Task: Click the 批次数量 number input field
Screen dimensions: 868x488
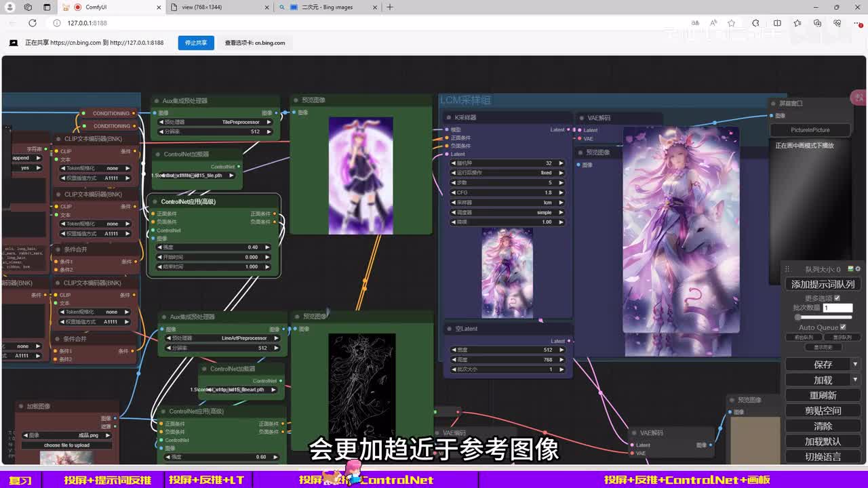Action: coord(837,308)
